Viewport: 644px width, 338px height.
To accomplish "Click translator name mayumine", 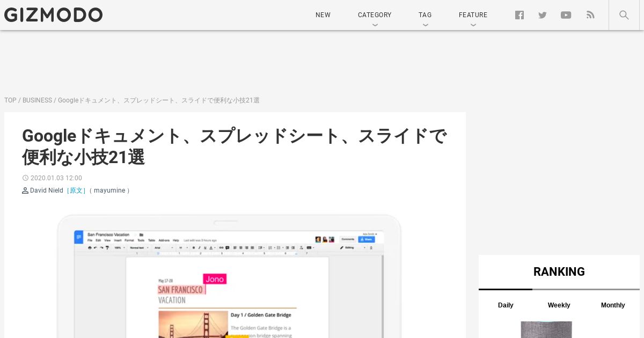I will 109,190.
